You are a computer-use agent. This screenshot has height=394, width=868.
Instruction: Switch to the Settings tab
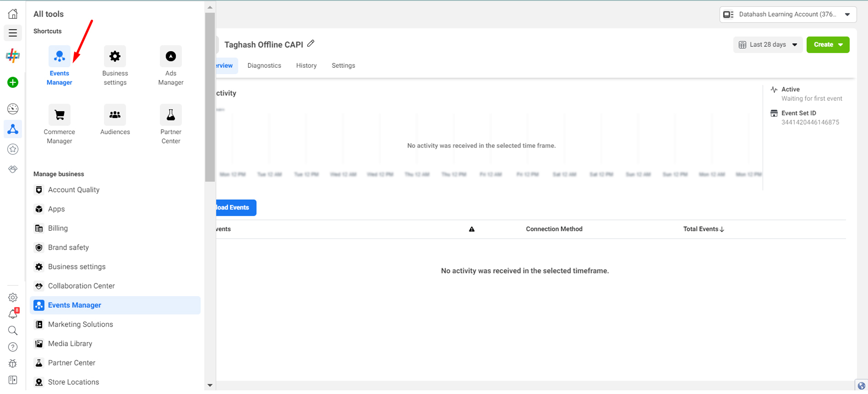(x=343, y=65)
